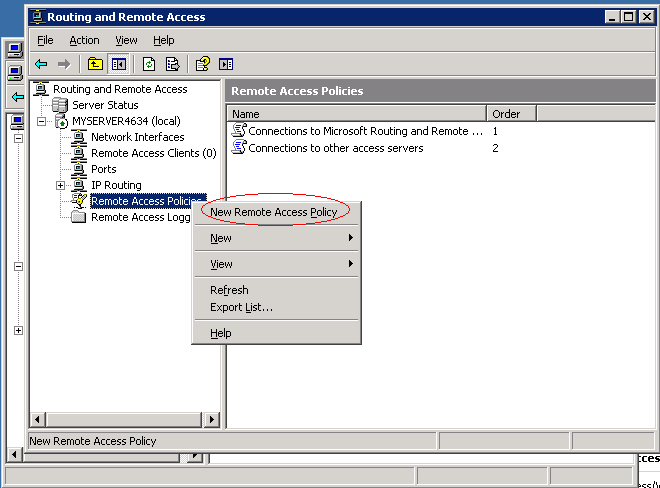Expand the IP Routing node
The height and width of the screenshot is (488, 660).
pos(60,185)
